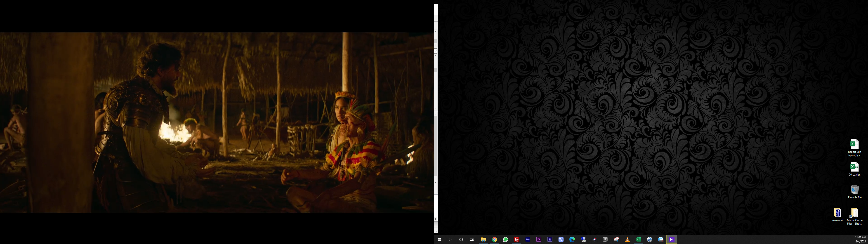Open File Explorer from taskbar
The image size is (868, 244).
483,240
